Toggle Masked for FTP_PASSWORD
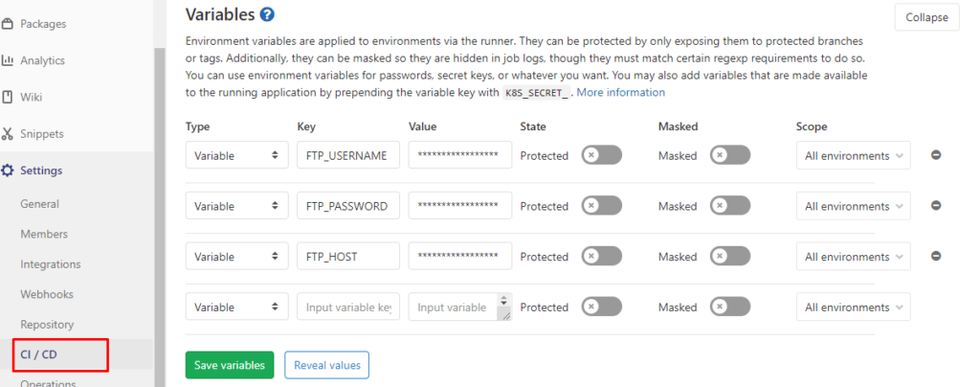The width and height of the screenshot is (980, 387). (730, 206)
